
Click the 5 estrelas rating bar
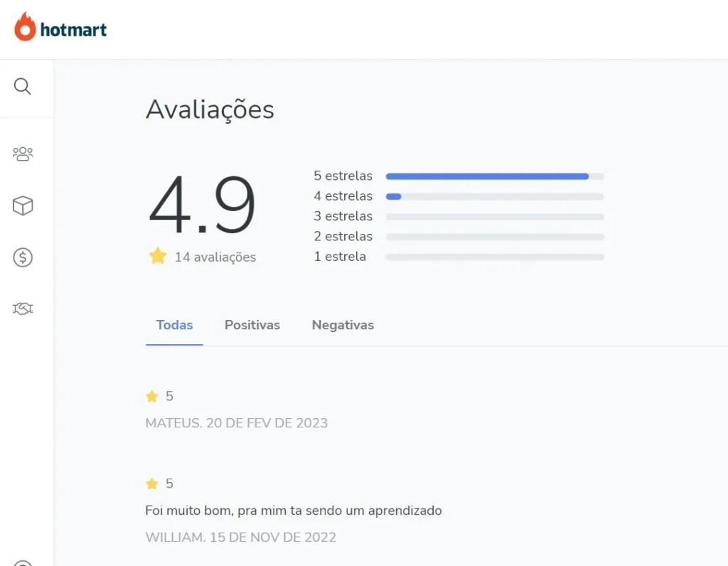(x=495, y=176)
